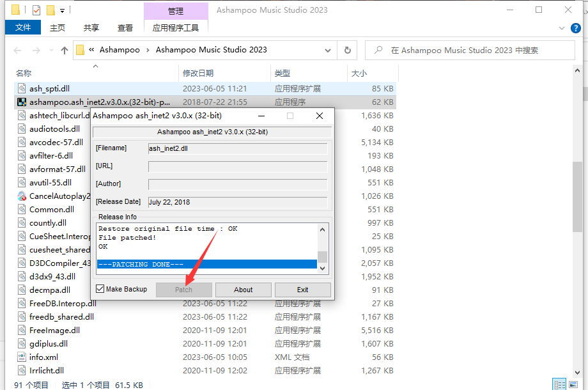Select the Irrlicht.dll file name
The width and height of the screenshot is (588, 390).
tap(47, 371)
